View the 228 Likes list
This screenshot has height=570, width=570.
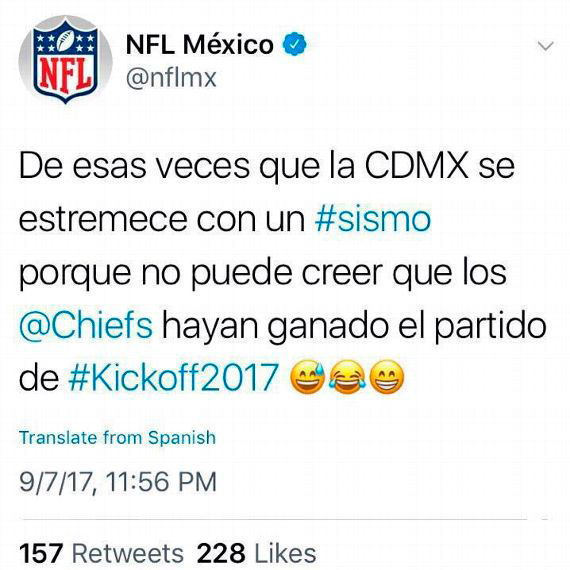pyautogui.click(x=256, y=554)
